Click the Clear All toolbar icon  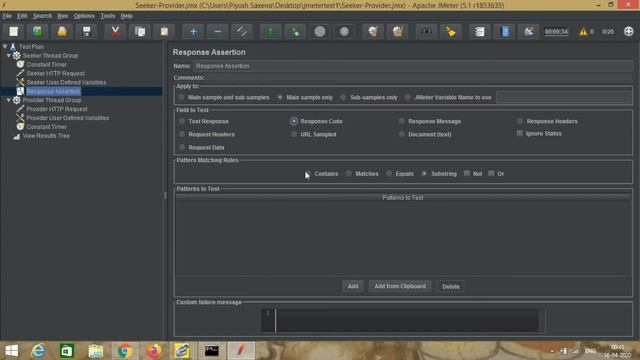pos(397,31)
